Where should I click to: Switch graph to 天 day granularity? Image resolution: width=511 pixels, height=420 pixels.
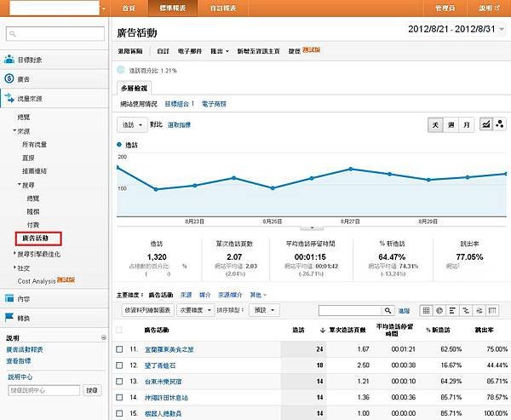pos(435,124)
